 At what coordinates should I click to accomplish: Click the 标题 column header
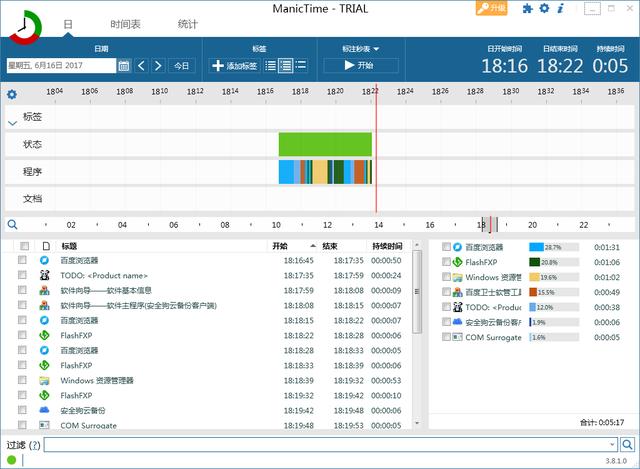click(x=69, y=246)
